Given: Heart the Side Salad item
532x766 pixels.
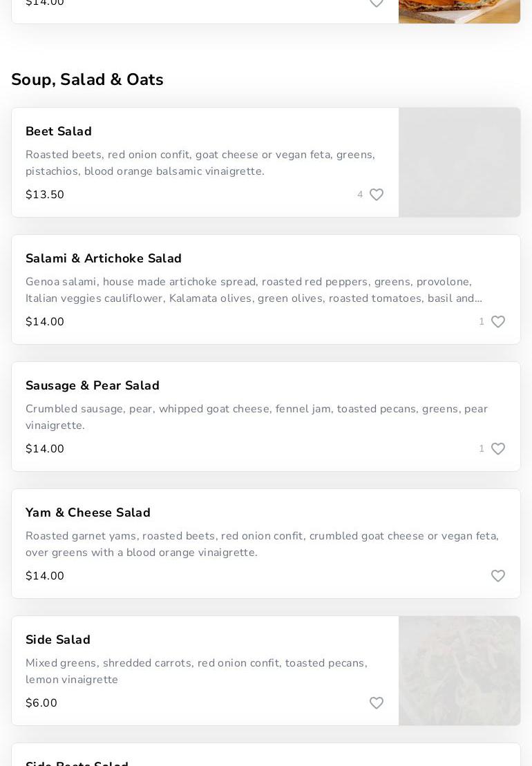Looking at the screenshot, I should pyautogui.click(x=377, y=703).
